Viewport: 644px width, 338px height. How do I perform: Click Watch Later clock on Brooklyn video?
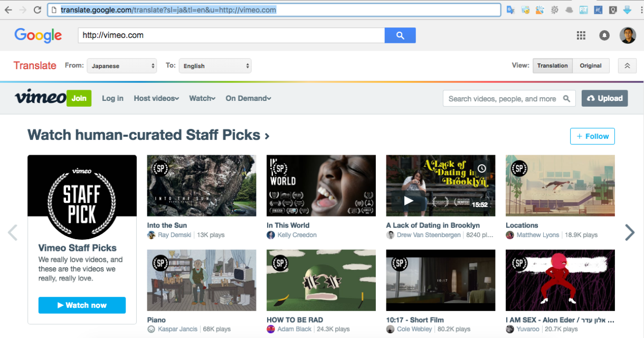(482, 168)
